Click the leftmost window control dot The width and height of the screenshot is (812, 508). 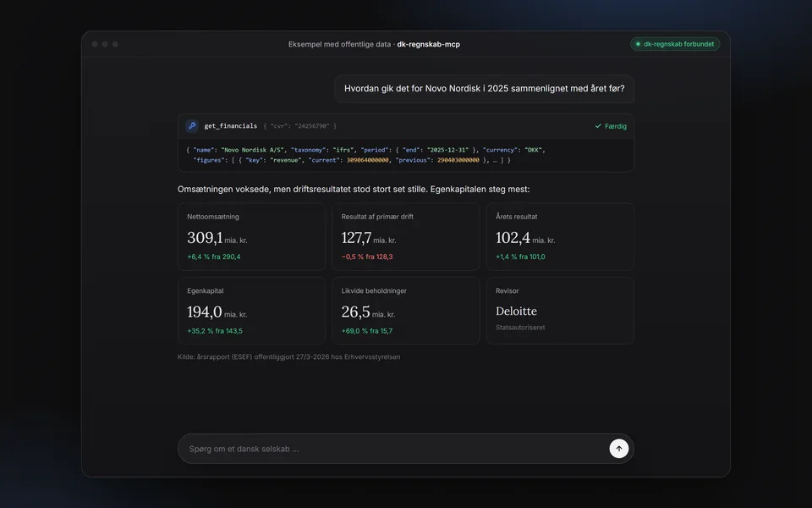tap(95, 44)
